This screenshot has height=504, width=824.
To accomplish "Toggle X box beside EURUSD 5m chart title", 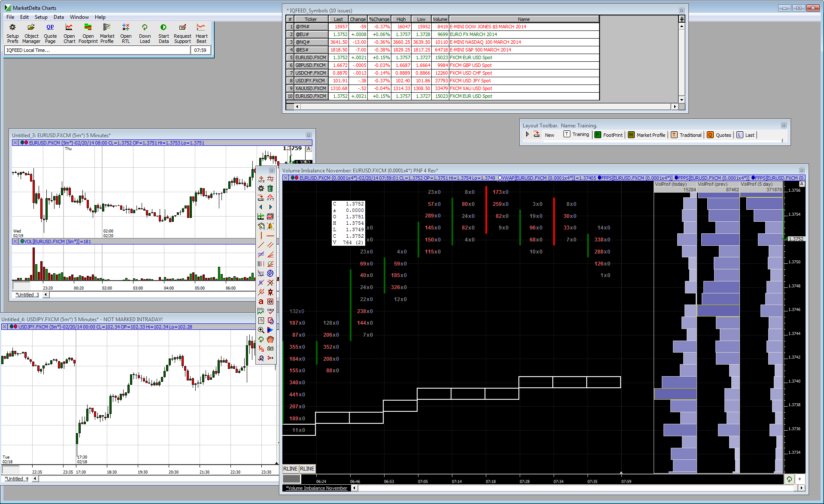I will [x=15, y=143].
